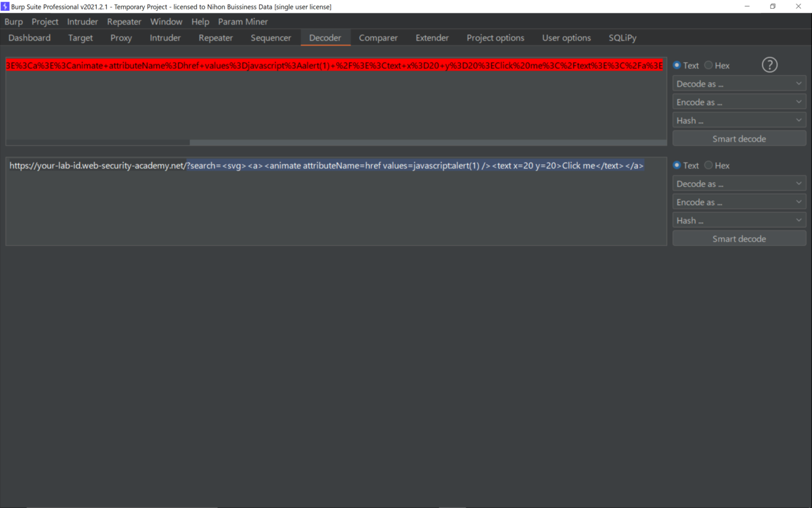
Task: Open the Repeater menu in menu bar
Action: (x=124, y=22)
